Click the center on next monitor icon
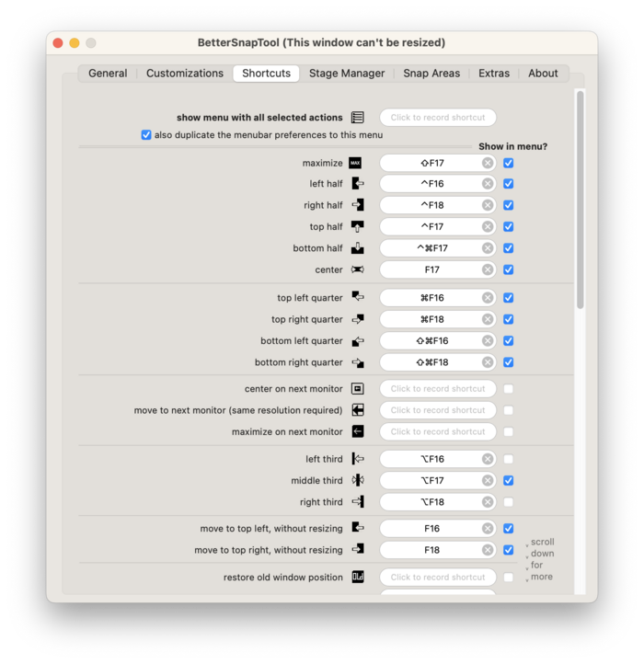The height and width of the screenshot is (664, 644). 358,389
